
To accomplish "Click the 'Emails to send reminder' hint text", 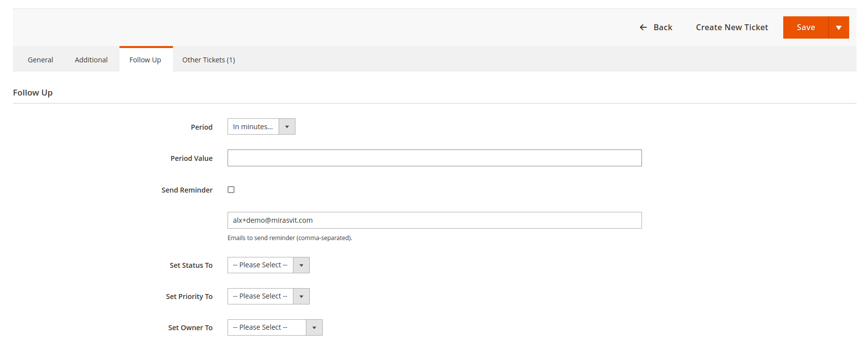I will click(289, 238).
